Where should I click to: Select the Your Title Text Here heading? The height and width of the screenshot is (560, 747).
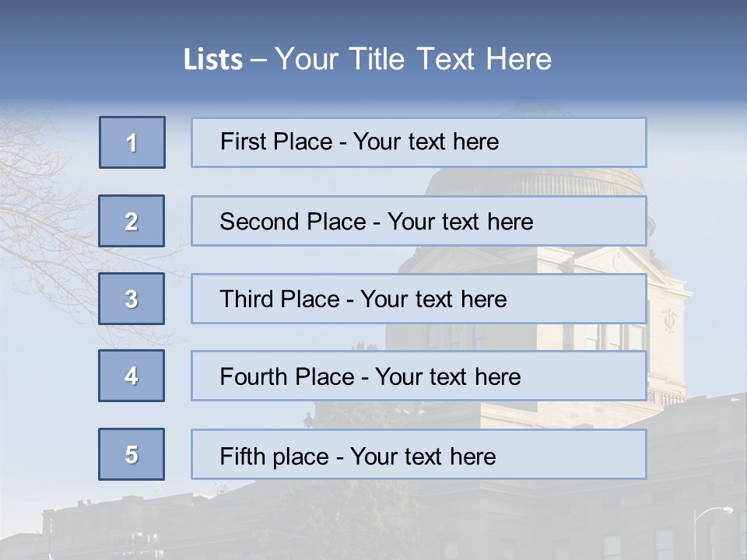coord(413,60)
